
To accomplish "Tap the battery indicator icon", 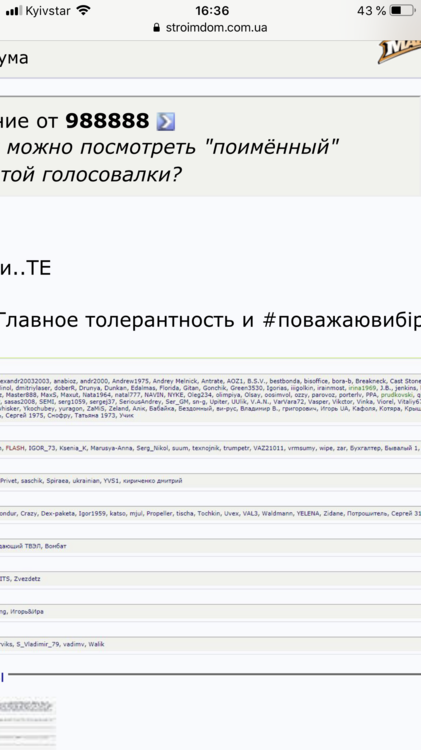I will click(402, 11).
